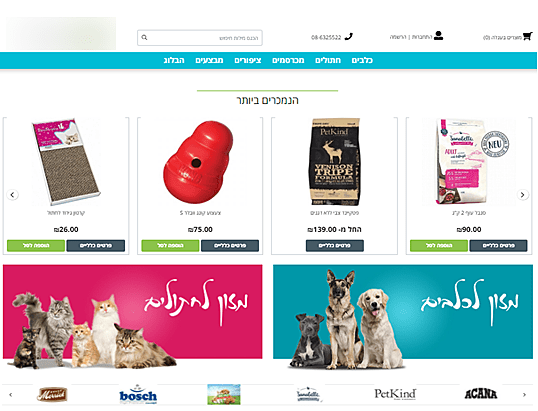
Task: Add the ₪75.00 red toy to cart
Action: click(x=170, y=246)
